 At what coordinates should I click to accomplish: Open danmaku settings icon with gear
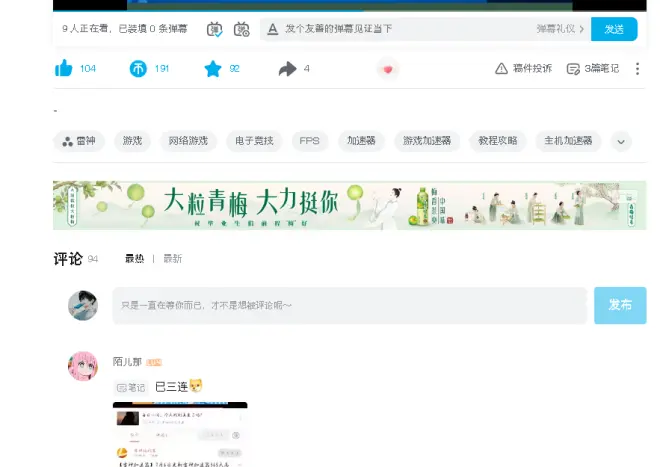point(241,29)
